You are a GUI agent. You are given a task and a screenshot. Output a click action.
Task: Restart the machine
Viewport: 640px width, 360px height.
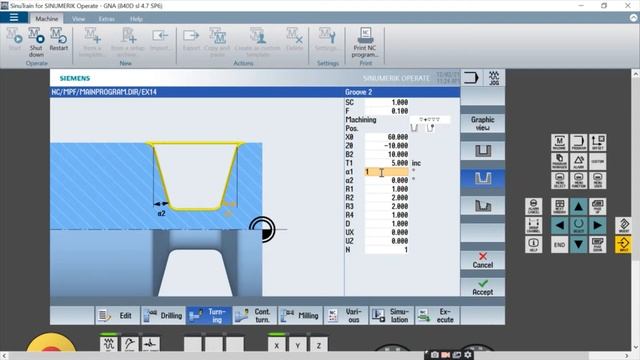[x=58, y=40]
